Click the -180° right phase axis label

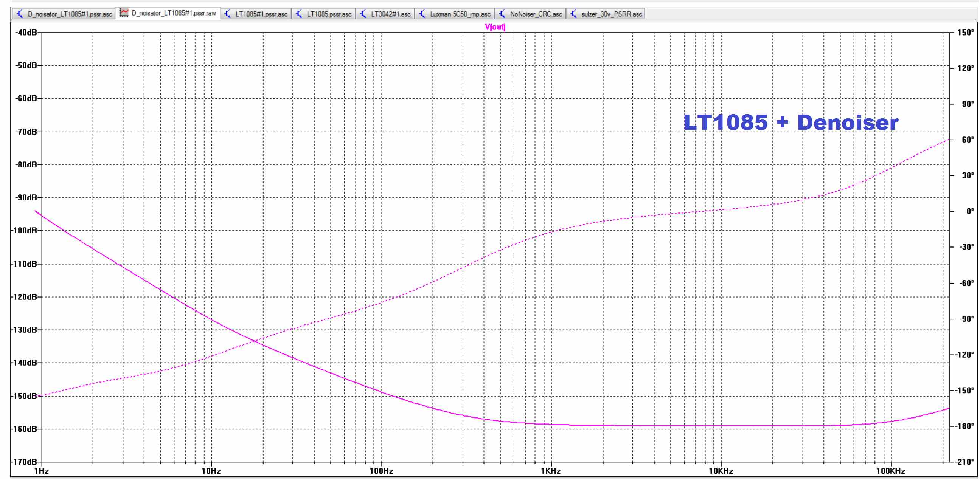coord(965,426)
